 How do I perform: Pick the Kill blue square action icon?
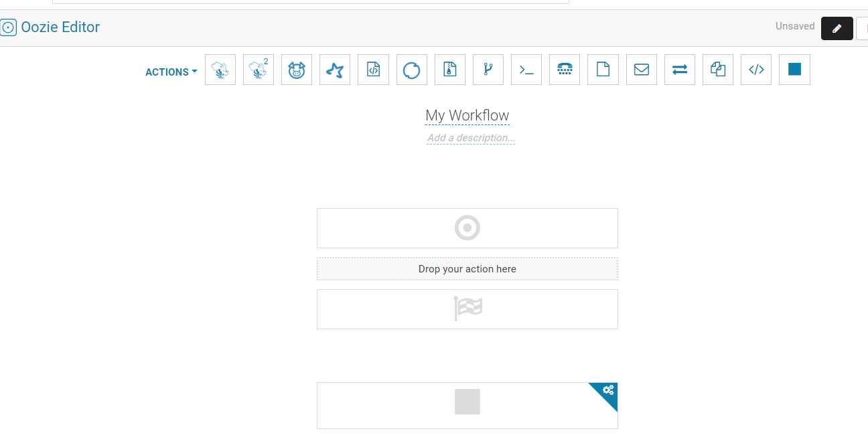click(794, 70)
